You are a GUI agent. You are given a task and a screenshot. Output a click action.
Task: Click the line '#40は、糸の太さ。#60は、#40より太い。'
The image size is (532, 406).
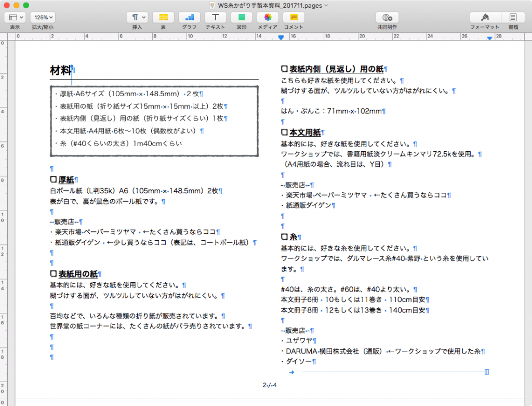pos(349,290)
